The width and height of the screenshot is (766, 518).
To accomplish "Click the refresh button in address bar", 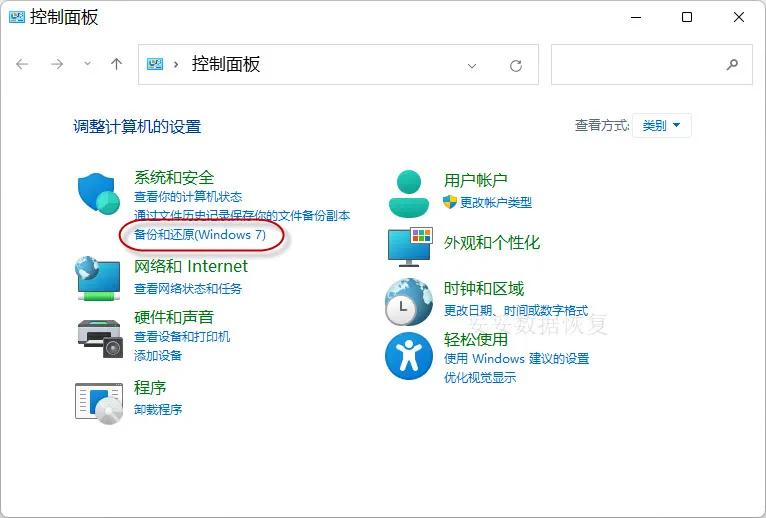I will point(516,65).
